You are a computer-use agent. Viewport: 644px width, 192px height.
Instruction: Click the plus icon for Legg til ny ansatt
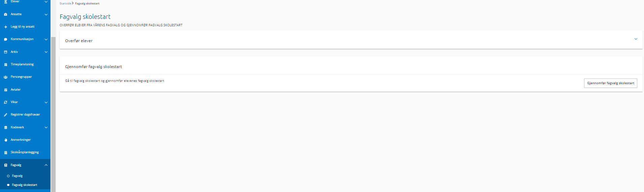(x=5, y=27)
